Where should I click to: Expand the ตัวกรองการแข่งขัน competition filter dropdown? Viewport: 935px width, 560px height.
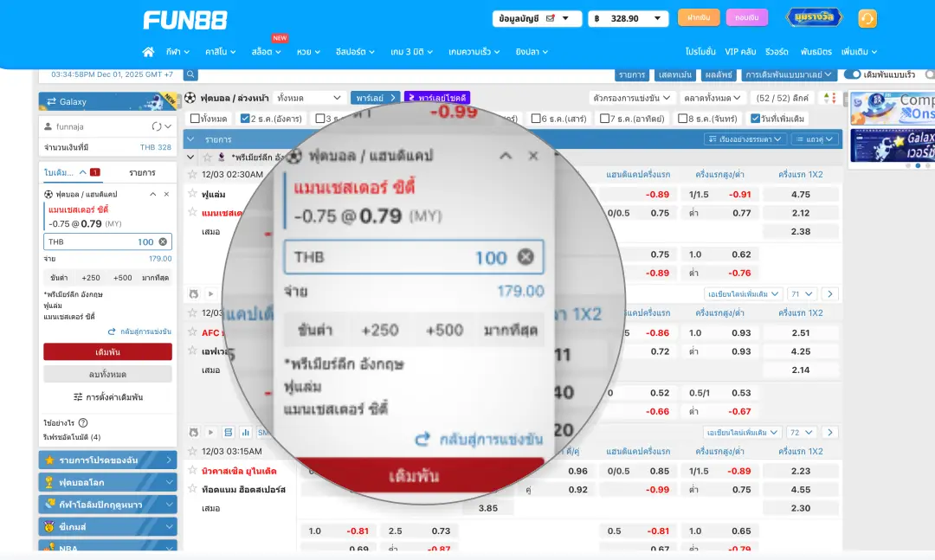(630, 98)
